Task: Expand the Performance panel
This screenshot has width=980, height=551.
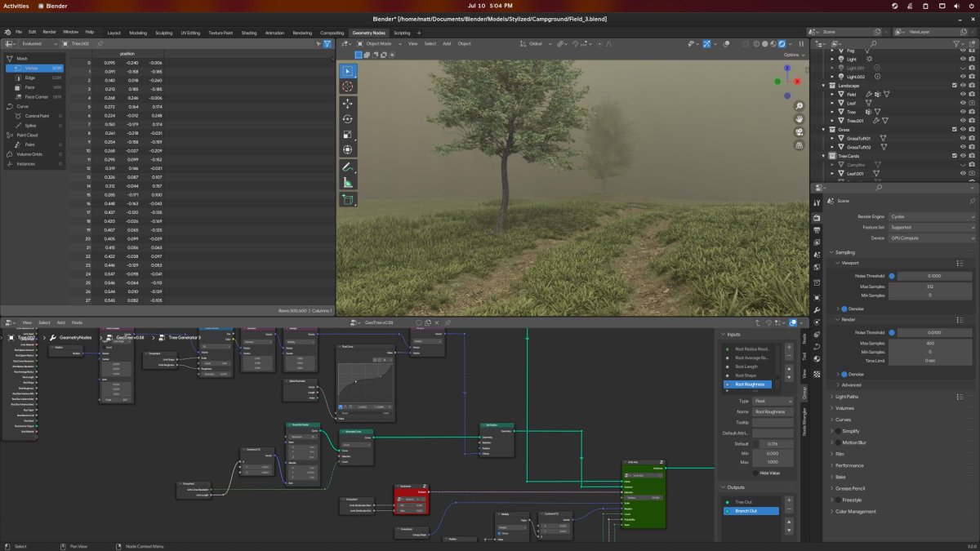Action: click(x=849, y=465)
